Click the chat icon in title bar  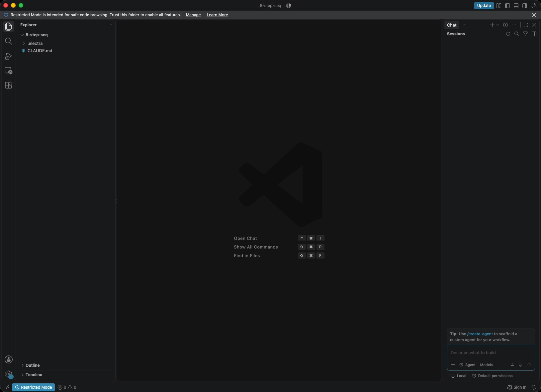point(533,6)
